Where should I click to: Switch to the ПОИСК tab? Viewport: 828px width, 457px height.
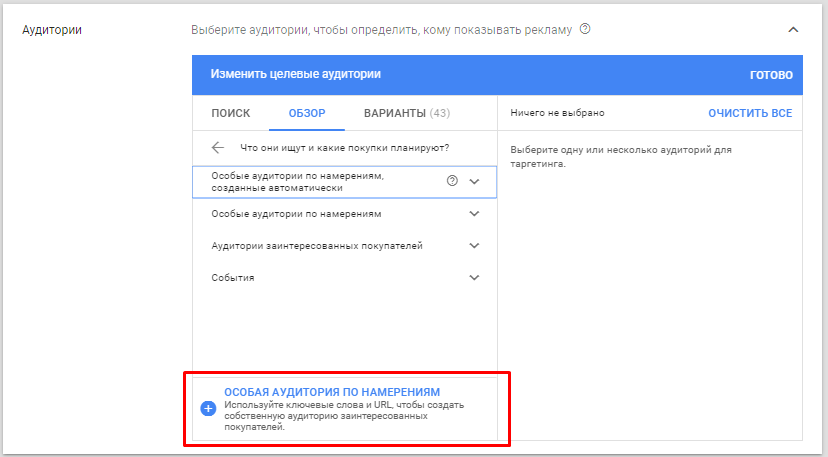[231, 113]
